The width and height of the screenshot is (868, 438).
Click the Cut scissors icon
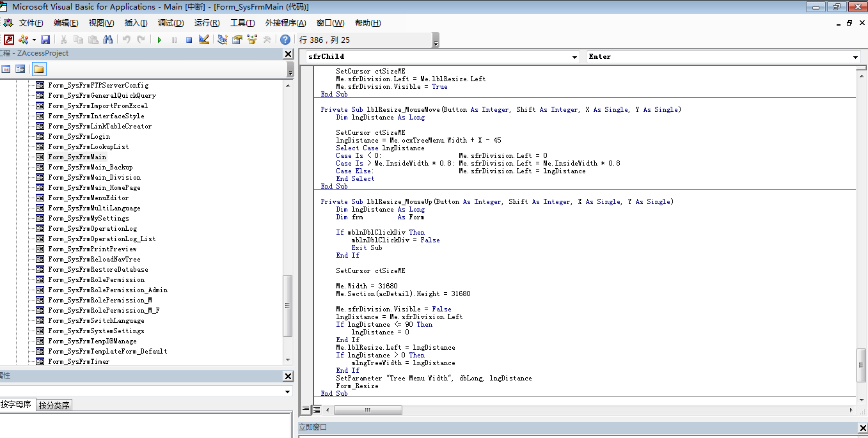(x=64, y=40)
